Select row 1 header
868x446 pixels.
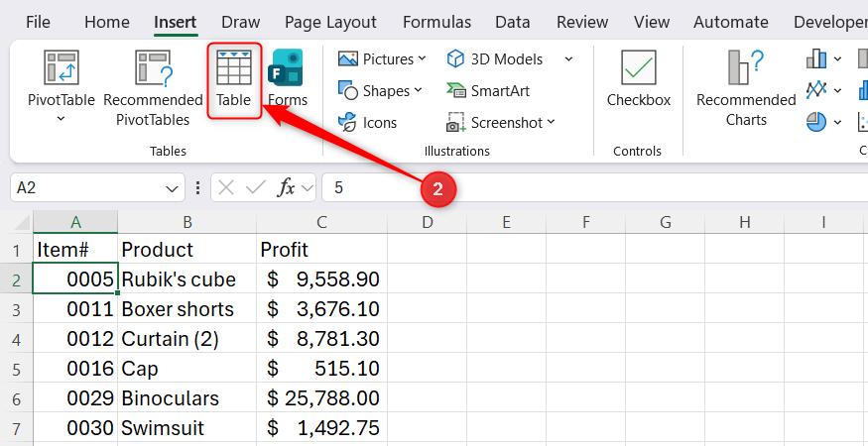click(16, 250)
